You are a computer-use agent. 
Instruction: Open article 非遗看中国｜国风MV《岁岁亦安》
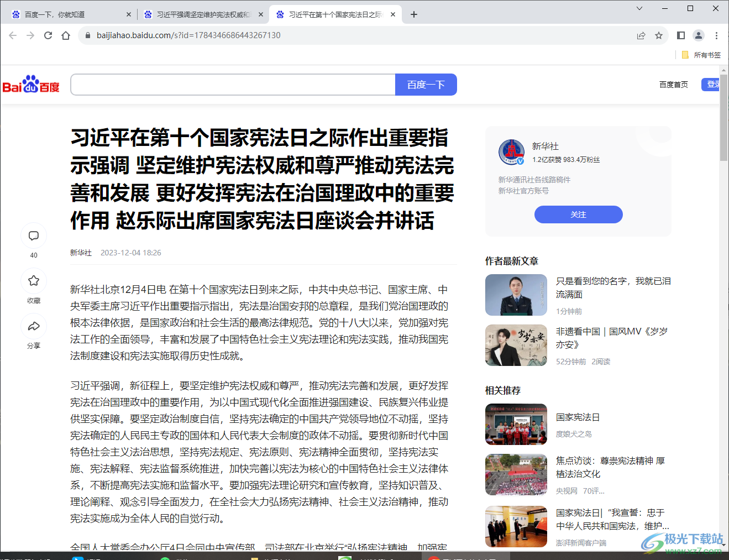(x=611, y=338)
